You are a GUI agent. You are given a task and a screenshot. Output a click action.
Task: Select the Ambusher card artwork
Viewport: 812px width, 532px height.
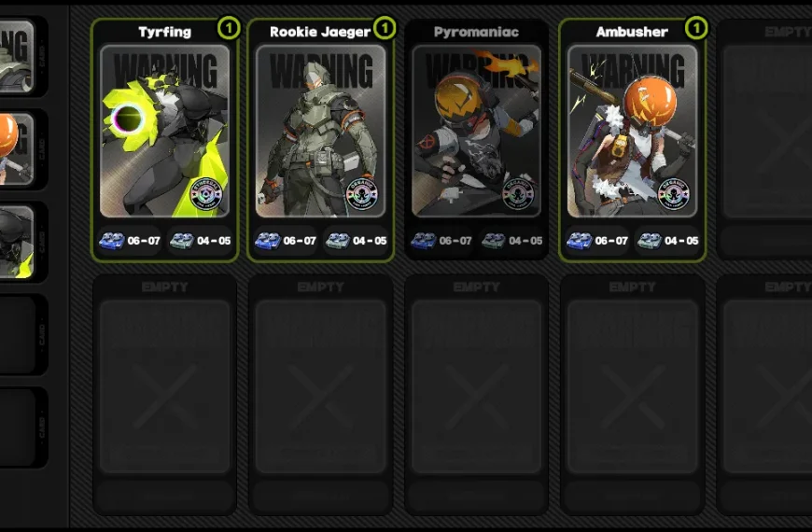coord(632,131)
